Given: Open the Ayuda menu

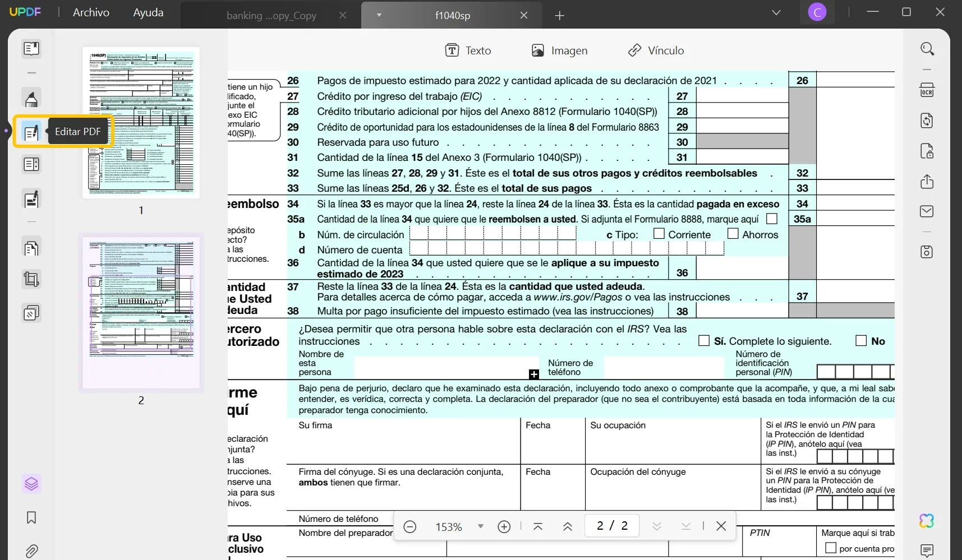Looking at the screenshot, I should pos(148,12).
